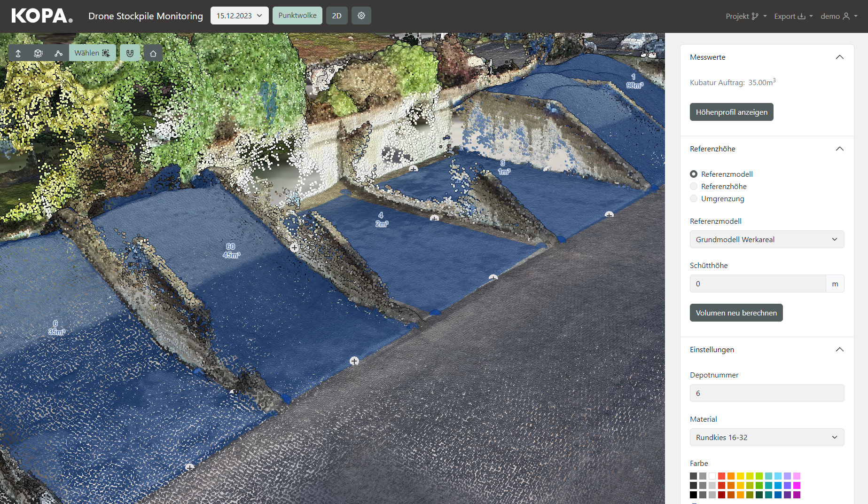Select stockpile label 3 with 1m³

(x=504, y=167)
